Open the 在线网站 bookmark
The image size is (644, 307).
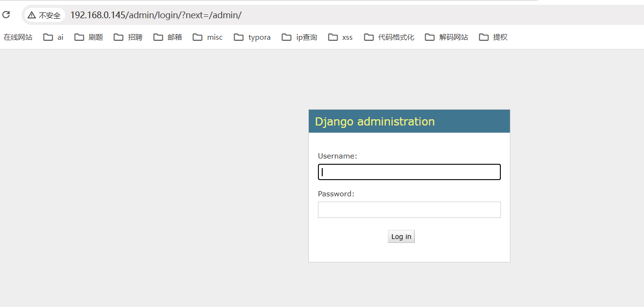(x=18, y=37)
